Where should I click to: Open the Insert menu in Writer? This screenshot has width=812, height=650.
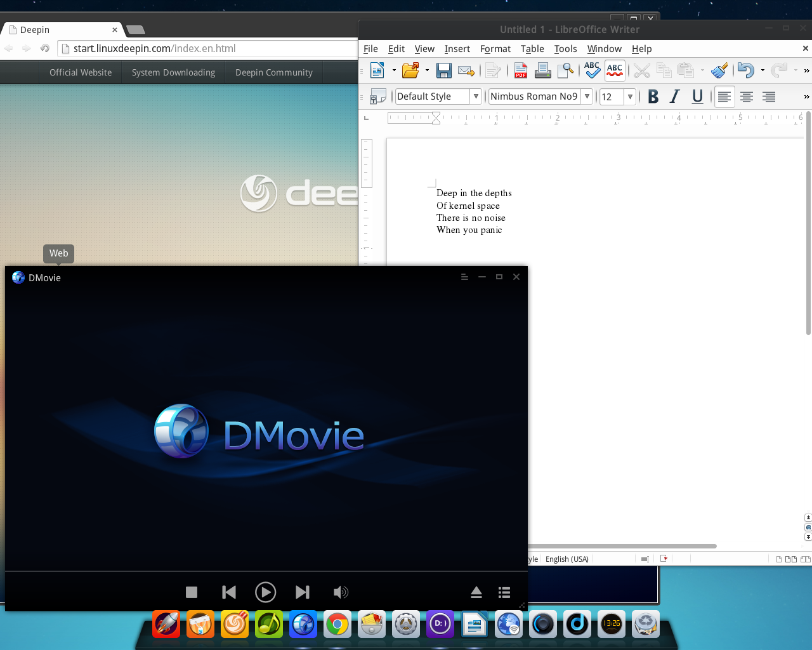pos(457,49)
